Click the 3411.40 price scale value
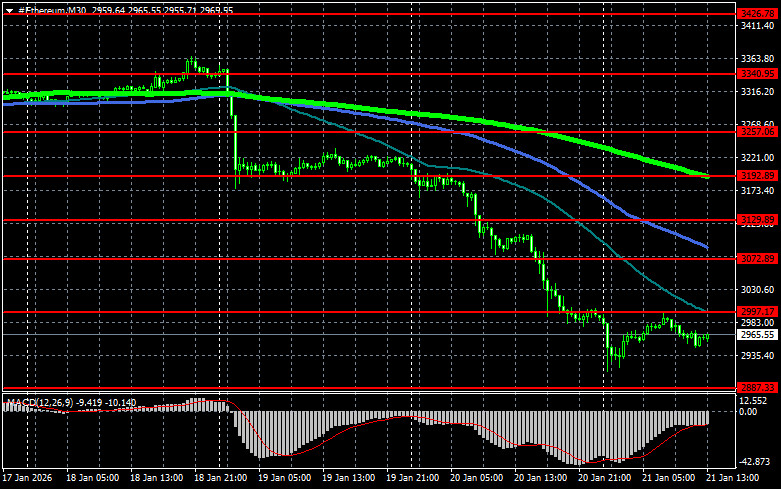The image size is (781, 489). tap(758, 26)
